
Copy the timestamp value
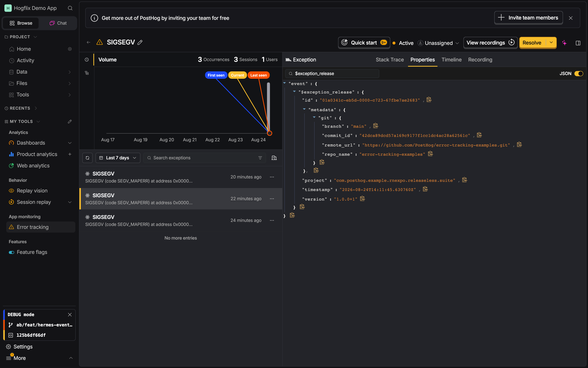click(x=425, y=189)
